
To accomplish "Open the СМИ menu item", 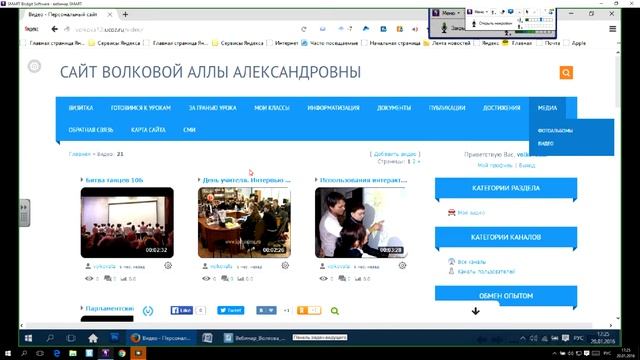I will point(189,130).
